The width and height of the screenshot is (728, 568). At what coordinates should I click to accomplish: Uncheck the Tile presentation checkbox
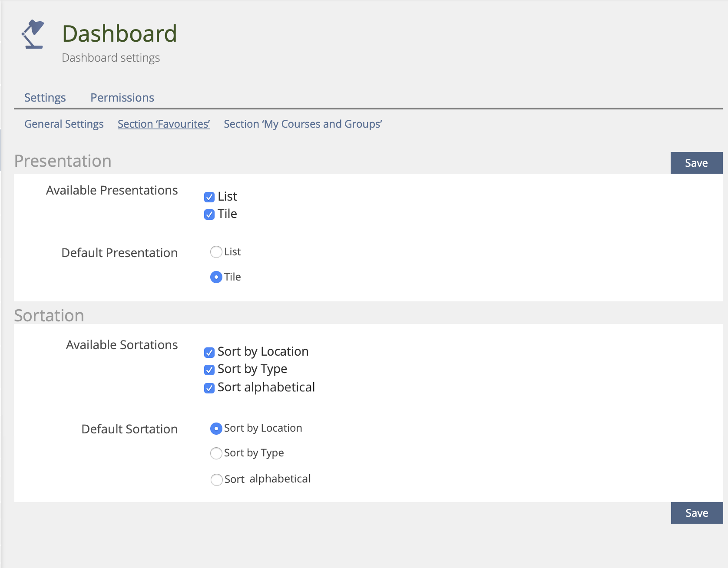209,215
